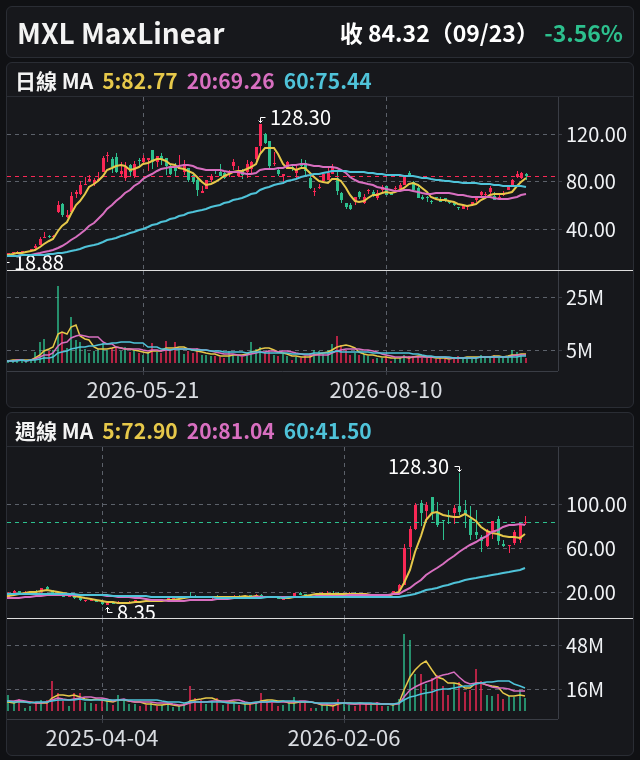Click the tallest daily volume bar
Viewport: 640px width, 760px height.
58,324
